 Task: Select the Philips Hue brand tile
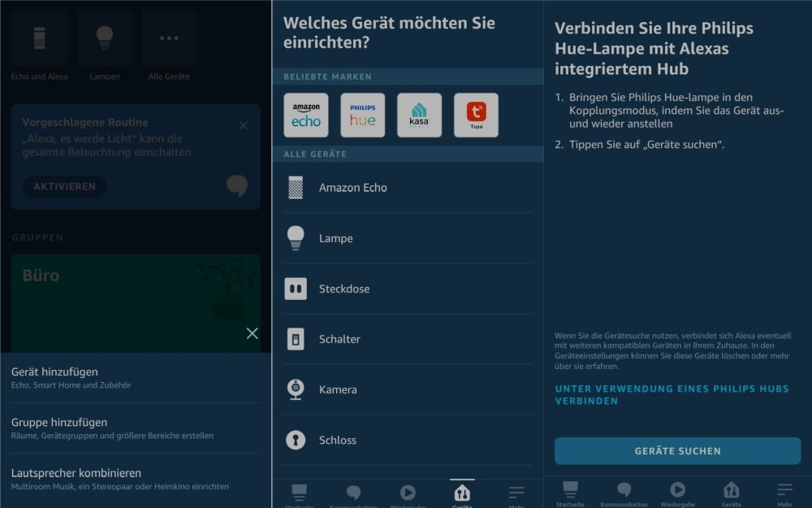pyautogui.click(x=362, y=115)
